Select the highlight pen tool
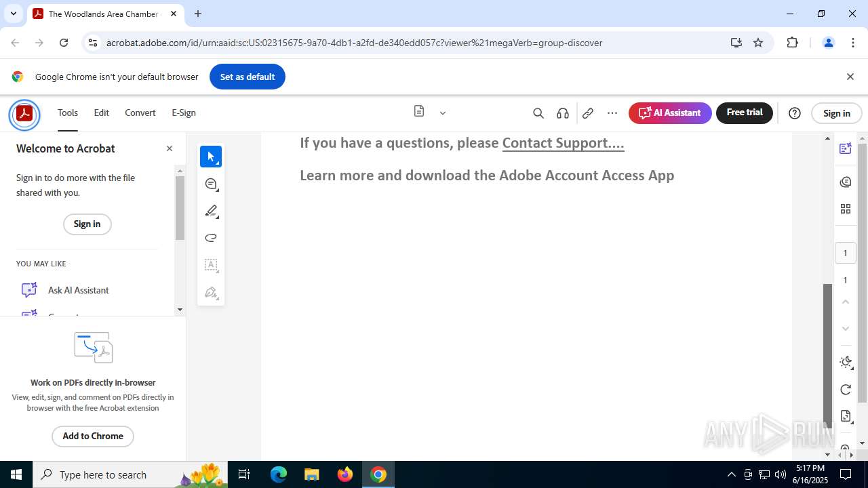The image size is (868, 488). [x=211, y=211]
